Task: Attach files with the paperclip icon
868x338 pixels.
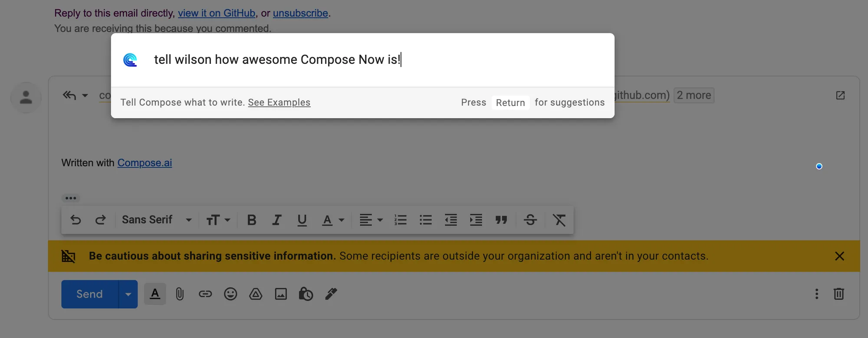Action: tap(180, 294)
